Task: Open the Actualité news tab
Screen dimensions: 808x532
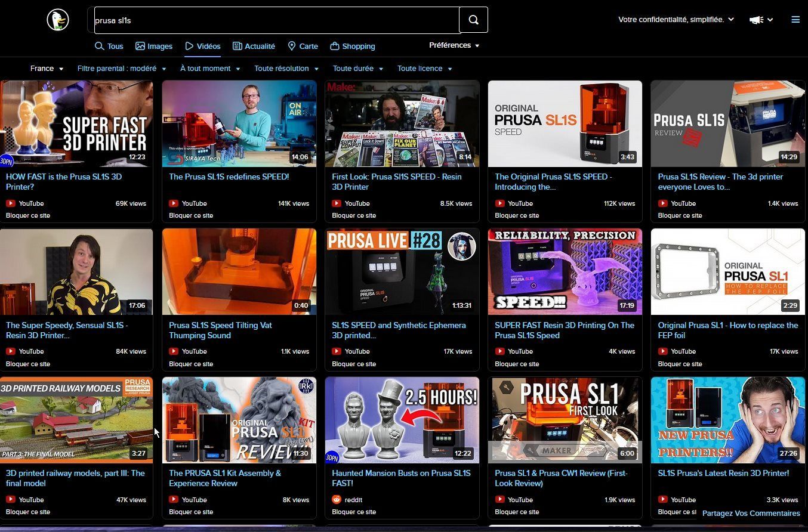Action: coord(254,46)
